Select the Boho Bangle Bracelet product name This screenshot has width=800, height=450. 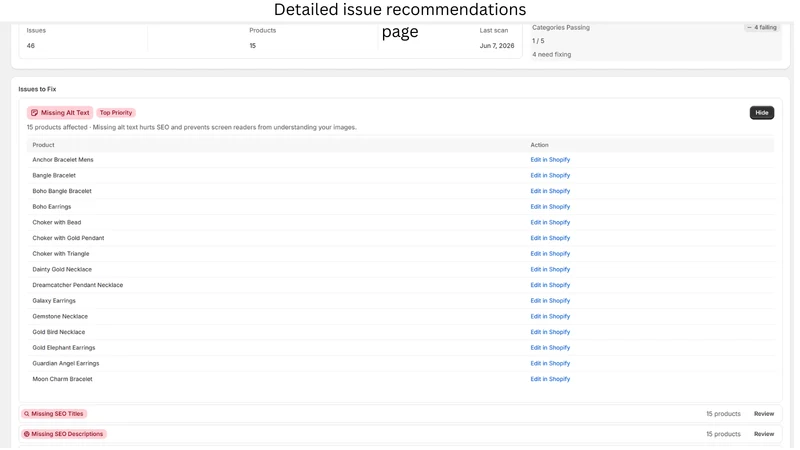[x=62, y=191]
